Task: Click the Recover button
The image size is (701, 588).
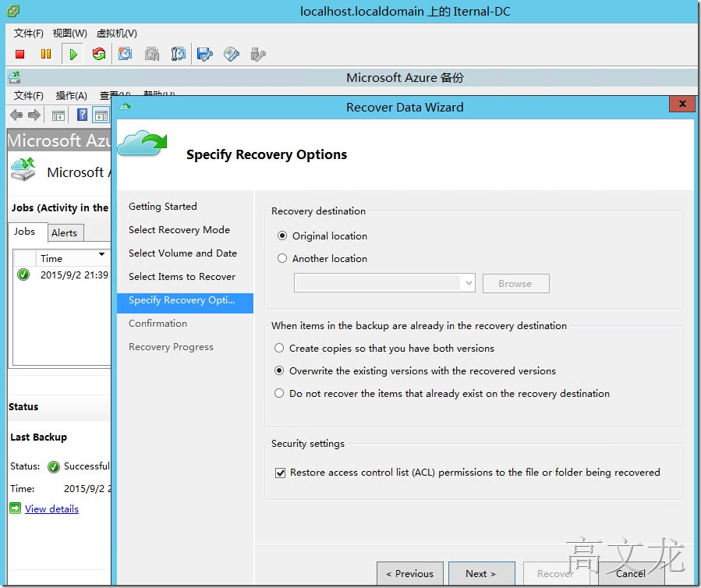Action: coord(556,573)
